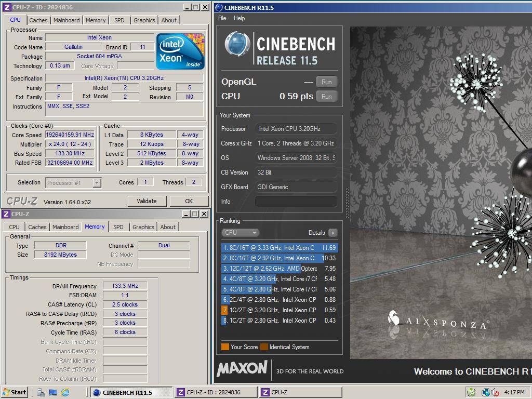
Task: Click the Cinebench globe logo icon
Action: point(237,44)
